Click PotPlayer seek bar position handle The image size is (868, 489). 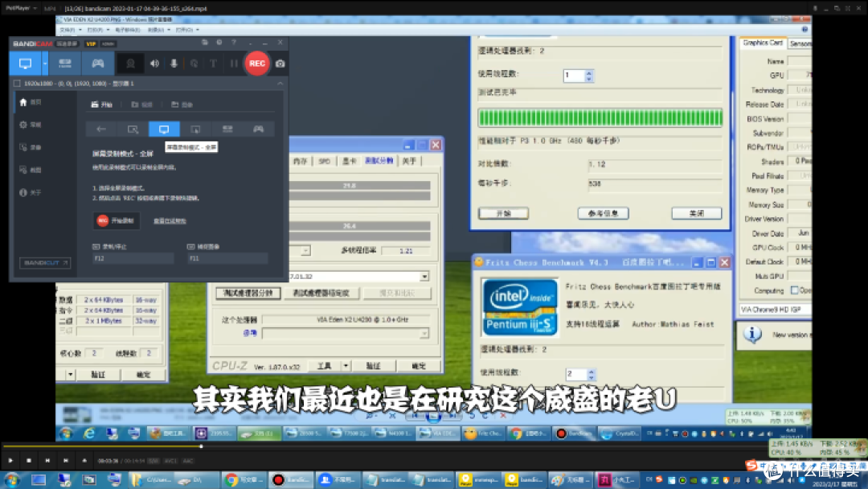coord(201,446)
